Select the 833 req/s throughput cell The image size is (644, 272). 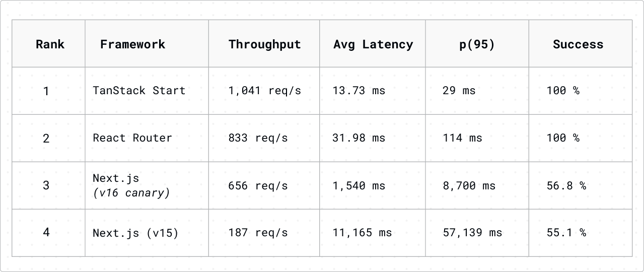258,138
